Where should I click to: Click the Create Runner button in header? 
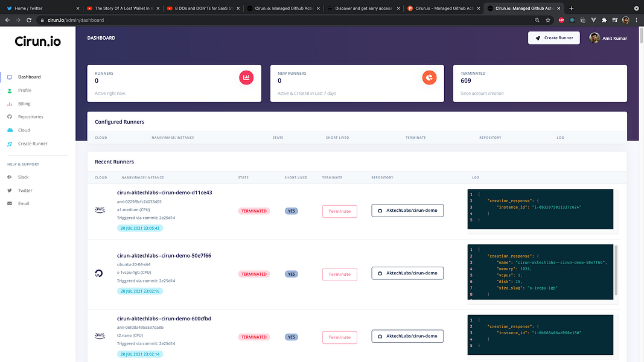click(553, 38)
